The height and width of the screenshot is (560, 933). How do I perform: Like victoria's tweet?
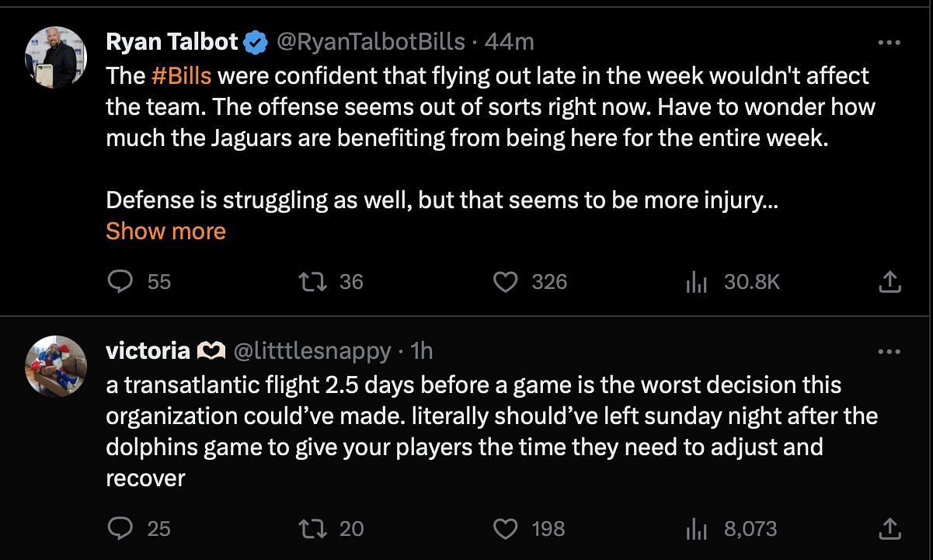pos(506,529)
